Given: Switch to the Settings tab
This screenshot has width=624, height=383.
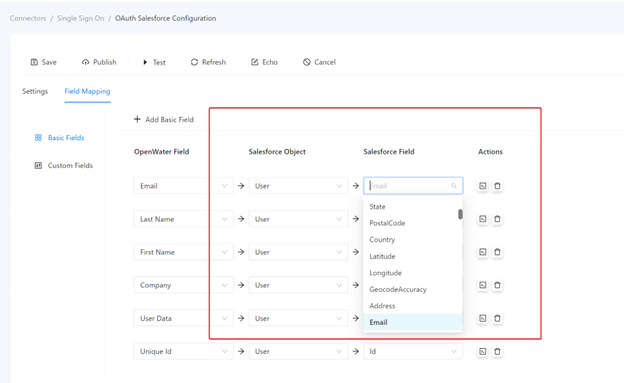Looking at the screenshot, I should (x=35, y=91).
